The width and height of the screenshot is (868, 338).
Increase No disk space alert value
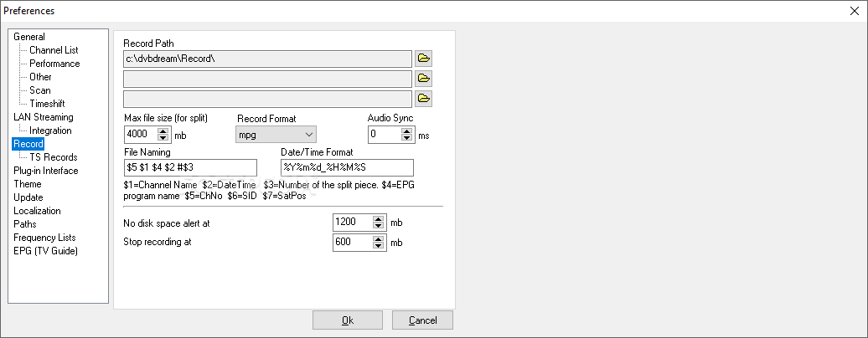point(378,219)
